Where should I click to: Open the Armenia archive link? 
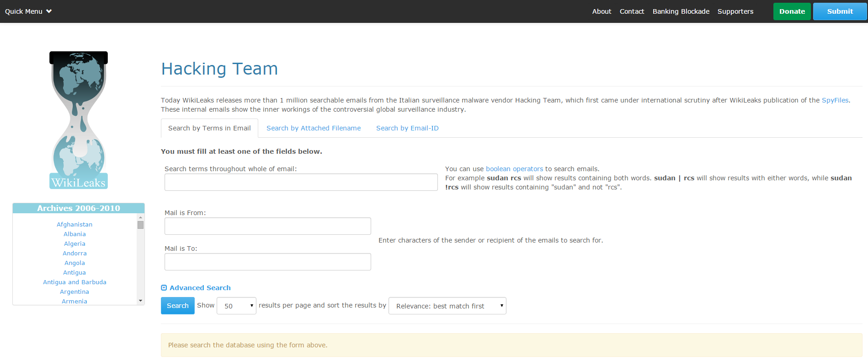click(75, 301)
